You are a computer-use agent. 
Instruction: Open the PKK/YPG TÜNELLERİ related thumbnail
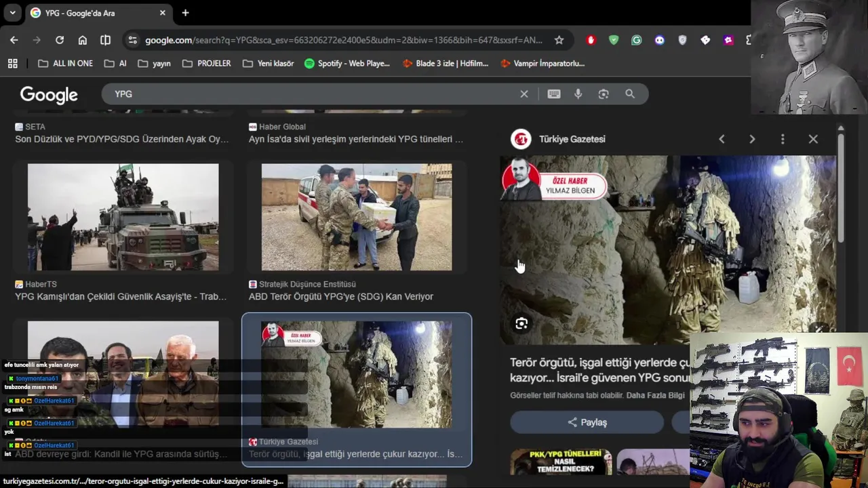[561, 462]
